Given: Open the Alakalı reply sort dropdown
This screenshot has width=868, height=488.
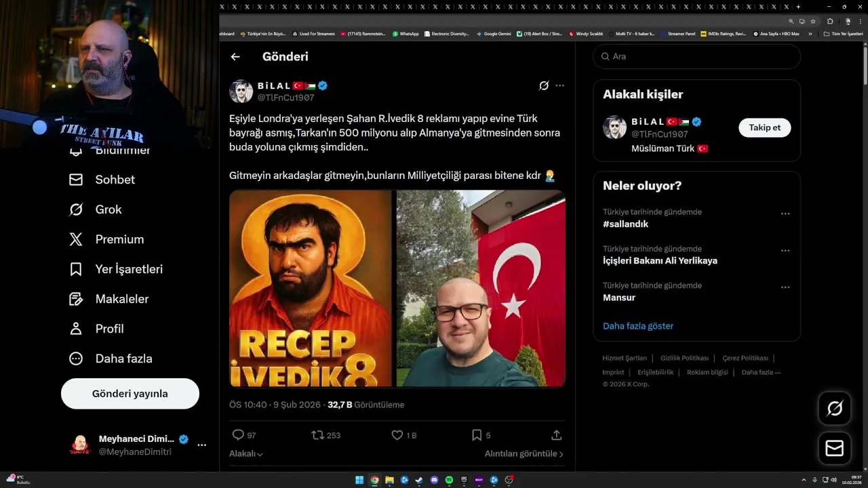Looking at the screenshot, I should [246, 453].
